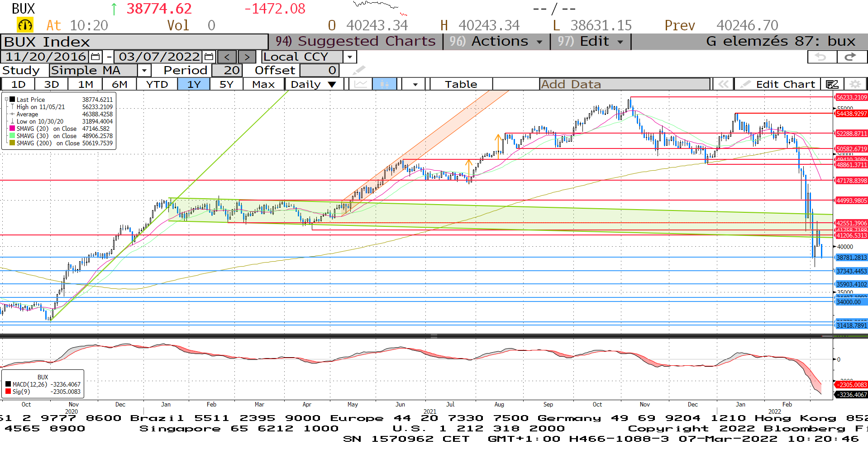This screenshot has height=464, width=868.
Task: Click the High on 11/05/21 legend row
Action: click(62, 107)
